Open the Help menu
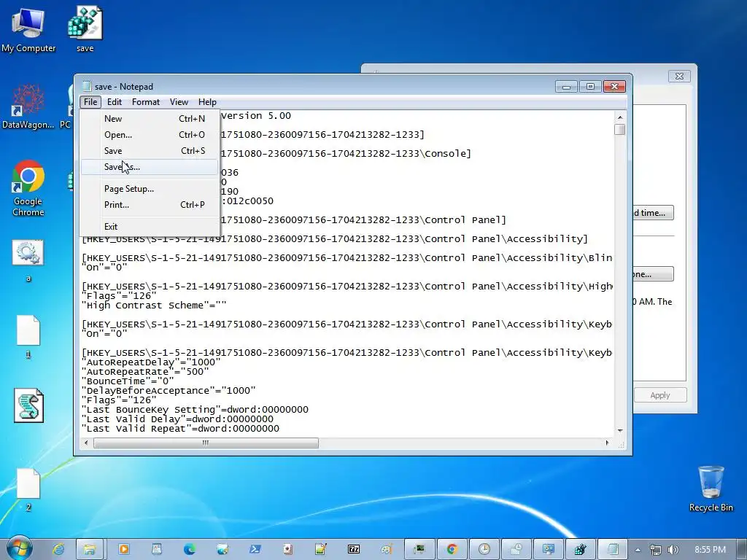The image size is (747, 560). click(207, 102)
